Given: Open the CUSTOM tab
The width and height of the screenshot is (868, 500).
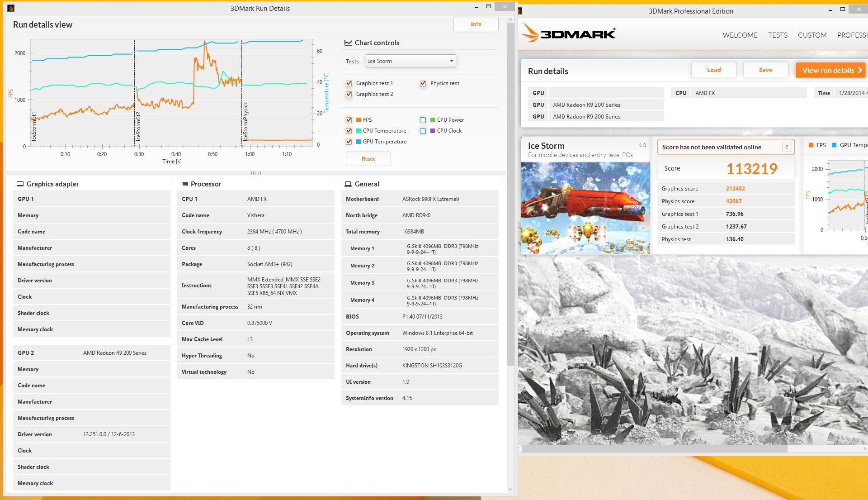Looking at the screenshot, I should click(812, 35).
